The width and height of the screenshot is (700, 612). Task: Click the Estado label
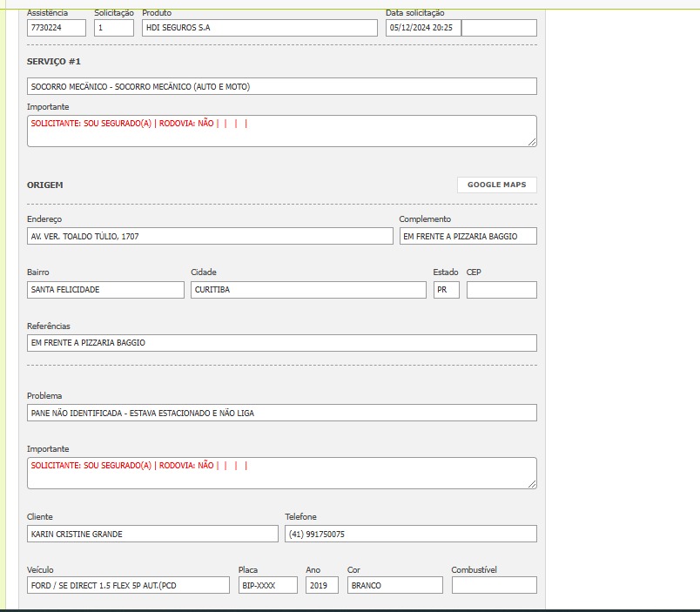click(446, 272)
